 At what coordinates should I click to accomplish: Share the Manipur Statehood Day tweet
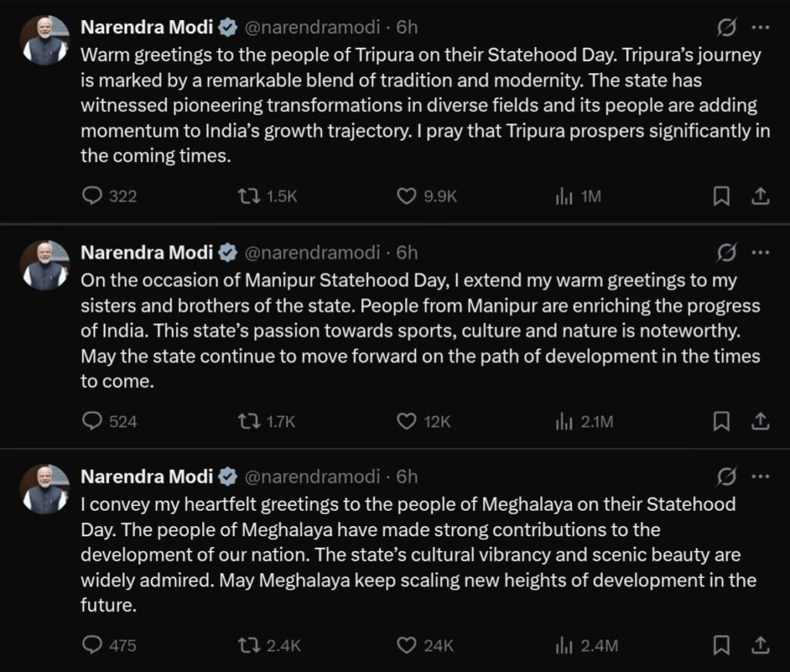pyautogui.click(x=760, y=421)
